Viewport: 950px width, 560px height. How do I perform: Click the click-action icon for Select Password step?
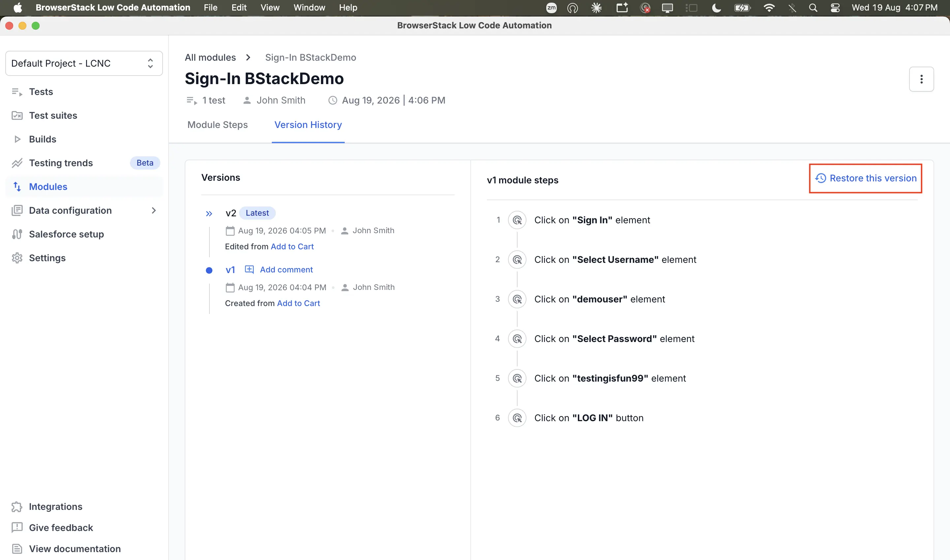517,339
